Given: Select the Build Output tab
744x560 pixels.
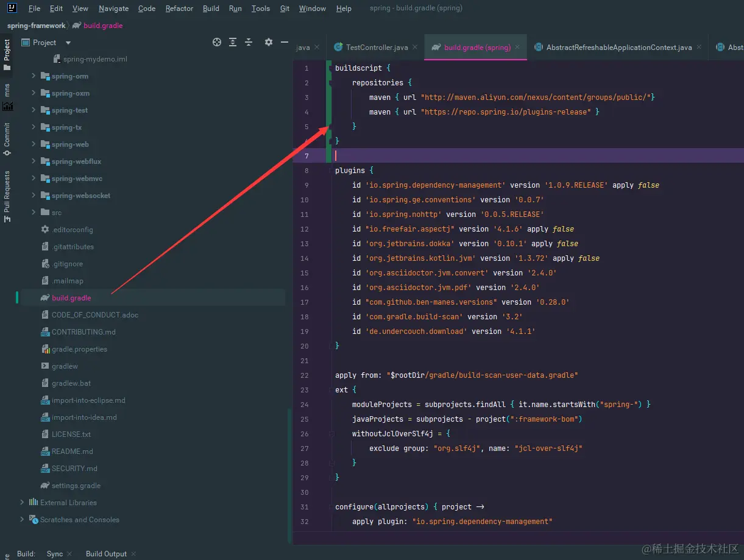Looking at the screenshot, I should pyautogui.click(x=106, y=554).
